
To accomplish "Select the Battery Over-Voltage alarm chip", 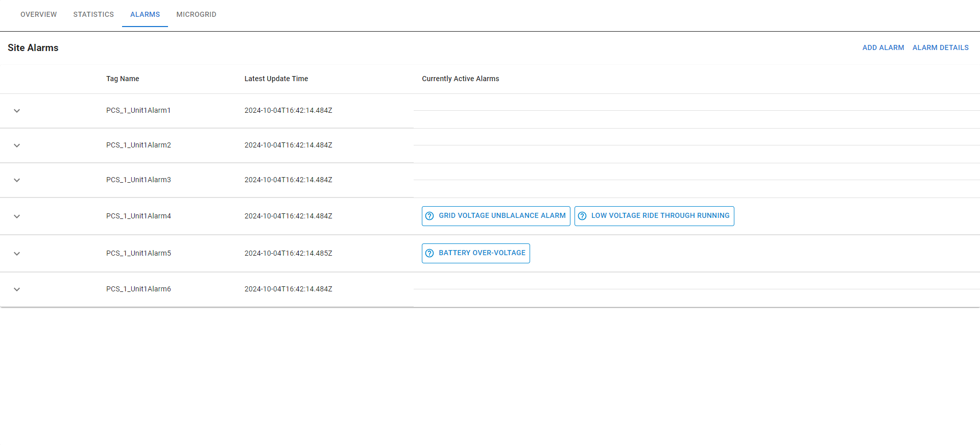I will [x=482, y=253].
